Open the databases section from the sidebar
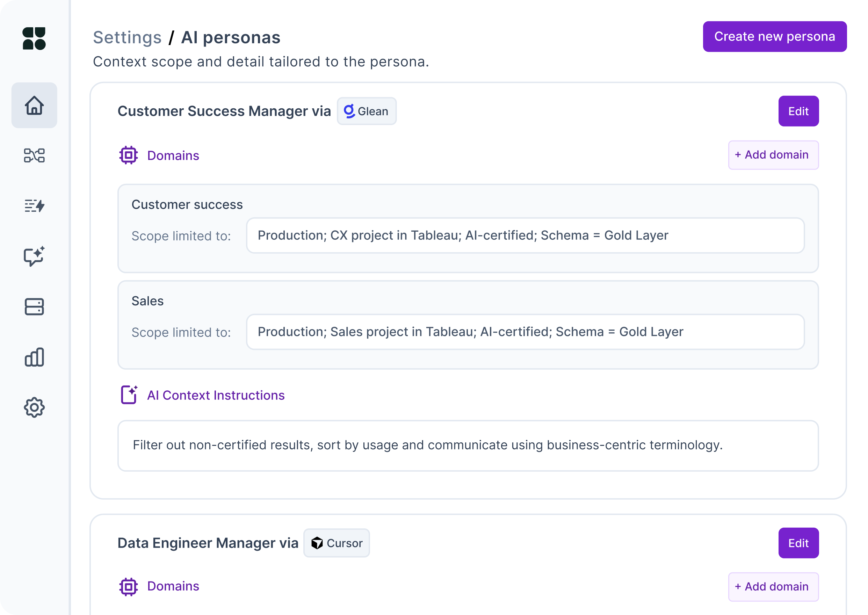868x615 pixels. point(35,306)
